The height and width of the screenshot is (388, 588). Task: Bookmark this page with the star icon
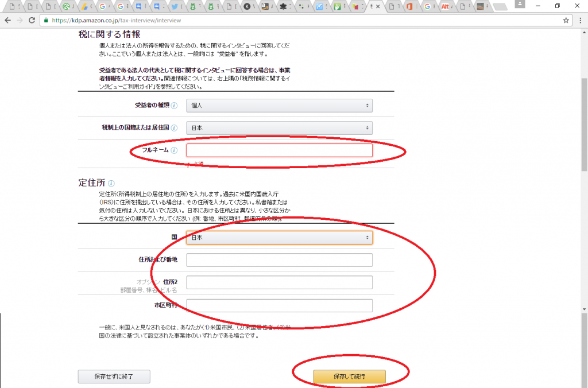click(566, 20)
